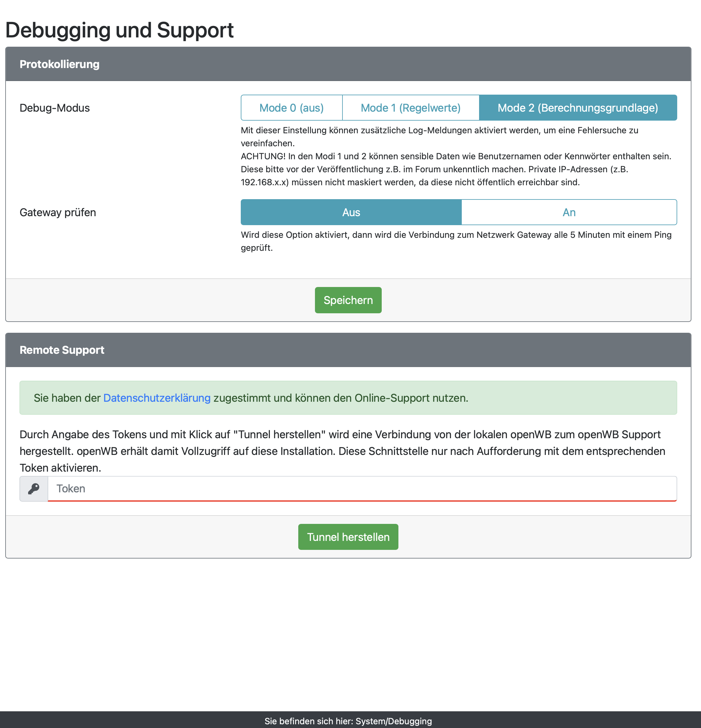
Task: Click the Remote Support card header
Action: (348, 350)
